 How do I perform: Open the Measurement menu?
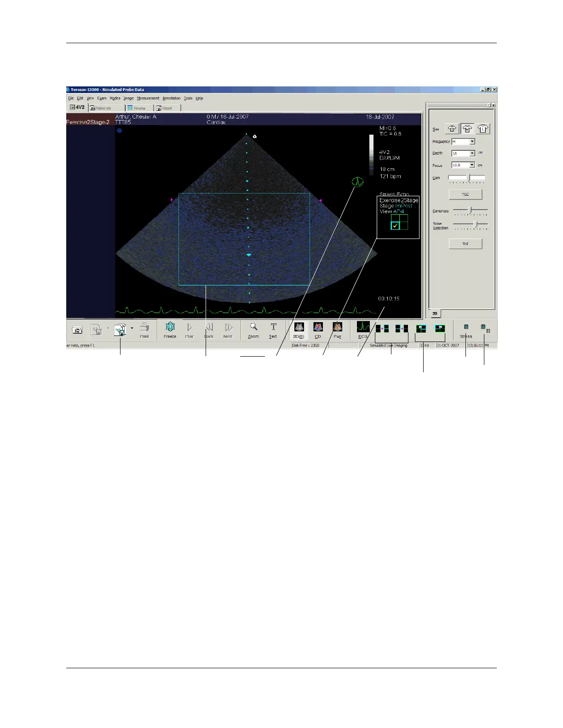click(148, 98)
